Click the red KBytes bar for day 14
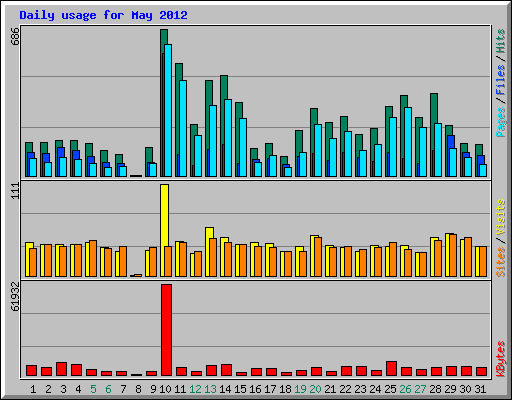The image size is (512, 400). coord(227,370)
